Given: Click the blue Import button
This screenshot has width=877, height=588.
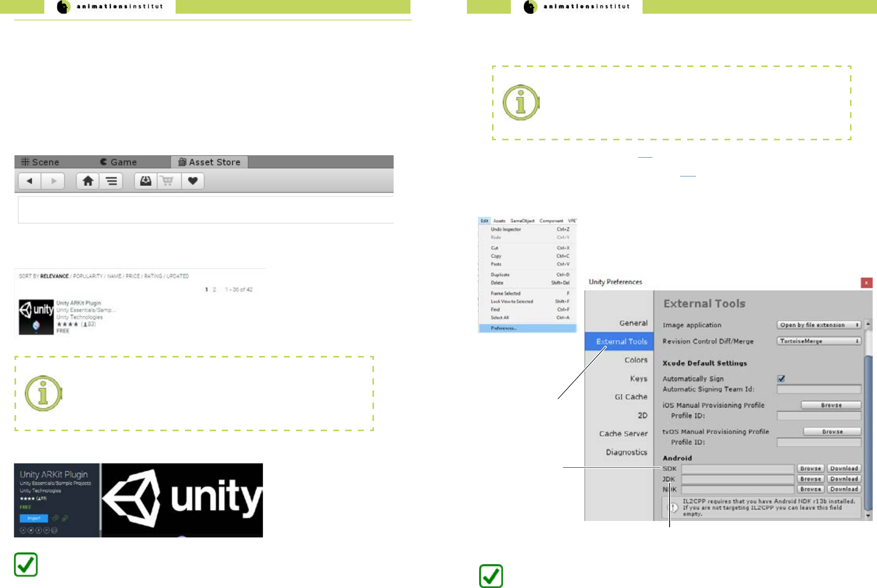Looking at the screenshot, I should 34,518.
